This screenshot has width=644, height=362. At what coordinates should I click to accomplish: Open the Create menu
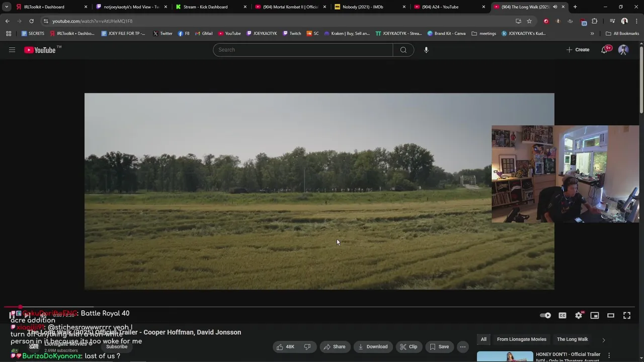tap(578, 50)
